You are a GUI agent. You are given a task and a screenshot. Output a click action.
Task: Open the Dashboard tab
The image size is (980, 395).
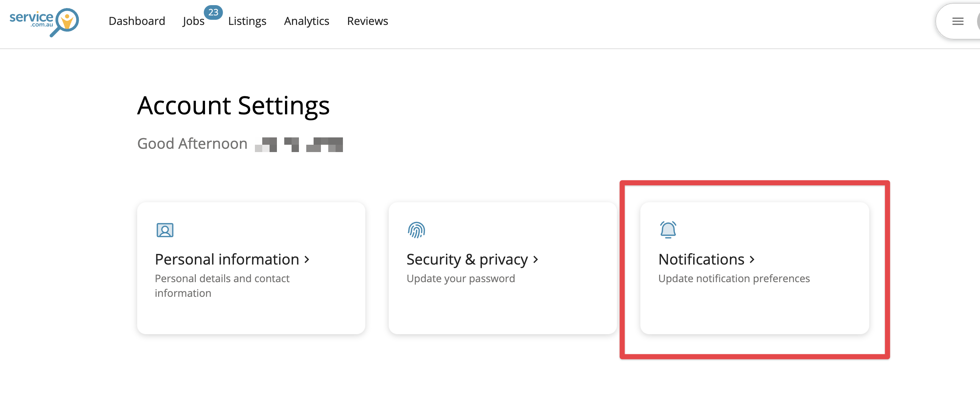[x=136, y=21]
